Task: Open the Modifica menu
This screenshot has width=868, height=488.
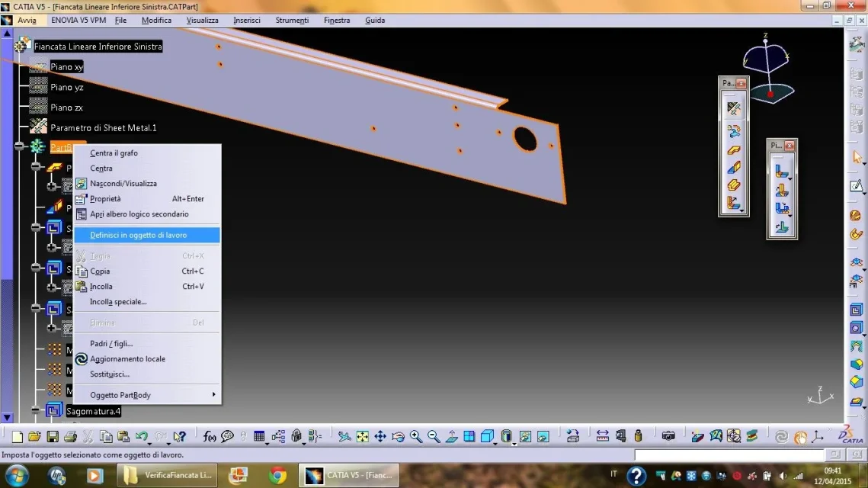Action: 156,20
